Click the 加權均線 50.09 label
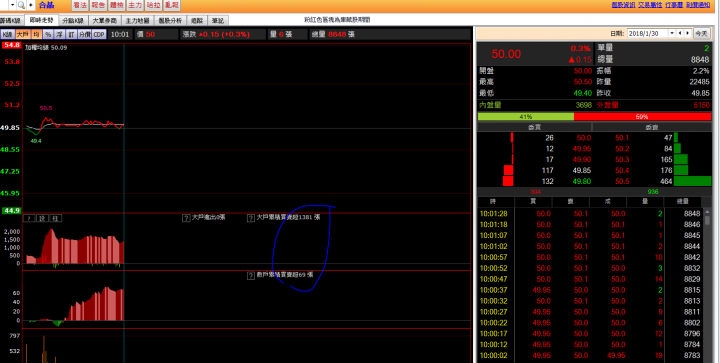Image resolution: width=720 pixels, height=363 pixels. click(x=46, y=47)
